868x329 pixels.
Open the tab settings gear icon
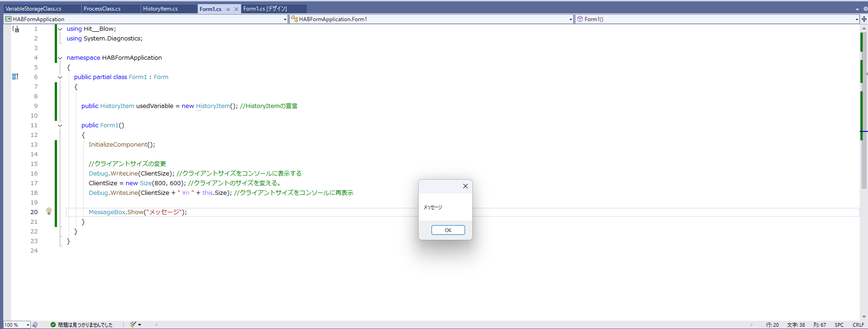pyautogui.click(x=865, y=9)
